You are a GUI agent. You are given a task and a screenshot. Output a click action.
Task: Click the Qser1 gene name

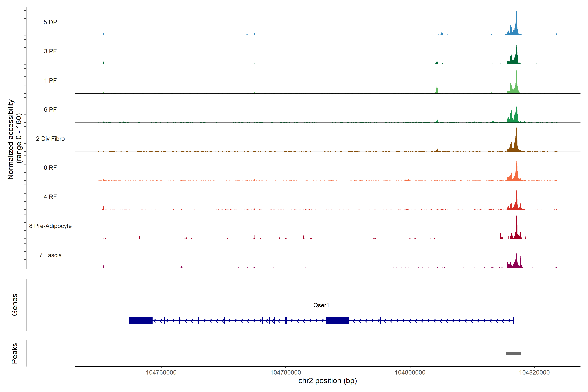321,305
